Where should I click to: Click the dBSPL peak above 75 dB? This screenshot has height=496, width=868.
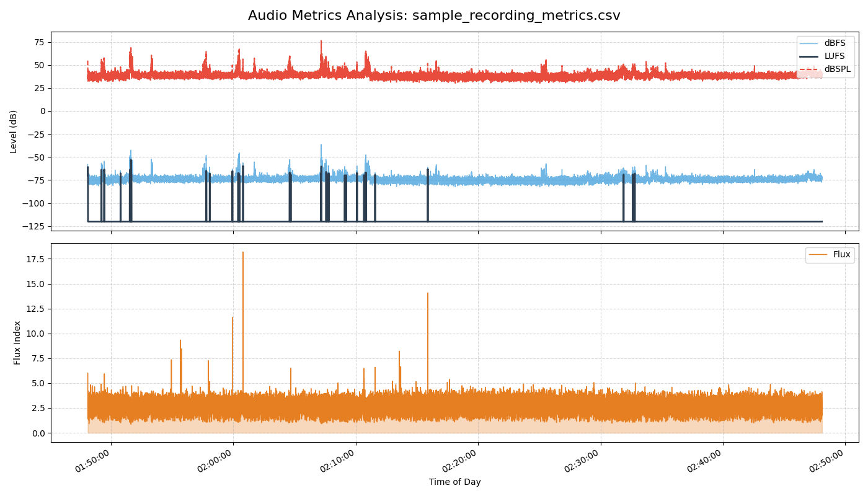[x=321, y=41]
